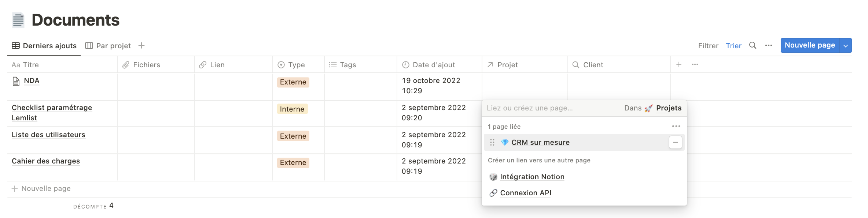Viewport: 868px width, 218px height.
Task: Add a new view with plus icon
Action: coord(141,45)
